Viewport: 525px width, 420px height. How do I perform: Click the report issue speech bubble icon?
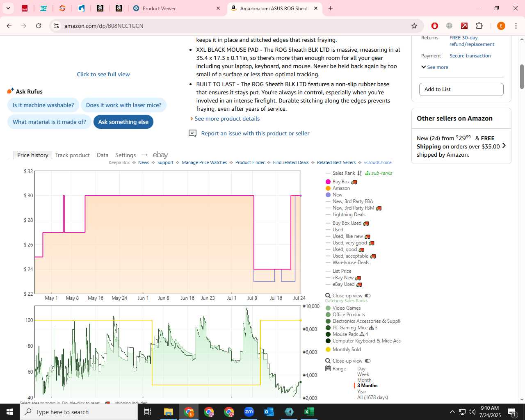point(192,133)
